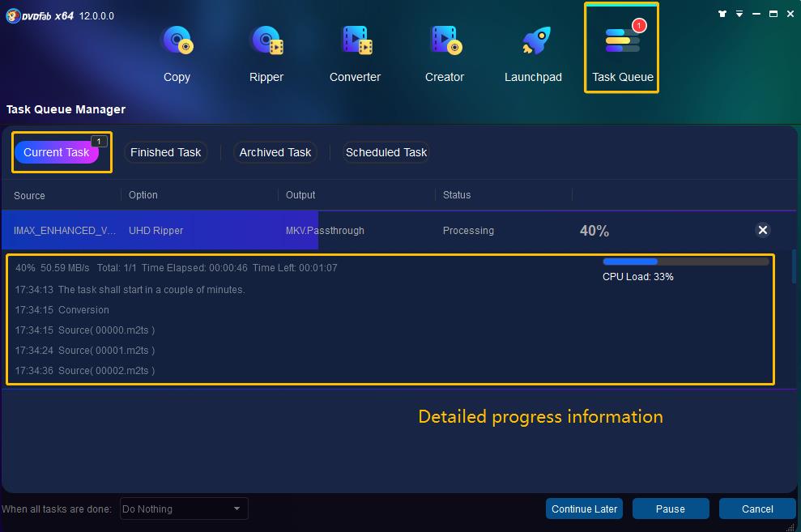Click the DVDFab logo icon
This screenshot has height=532, width=801.
click(12, 15)
